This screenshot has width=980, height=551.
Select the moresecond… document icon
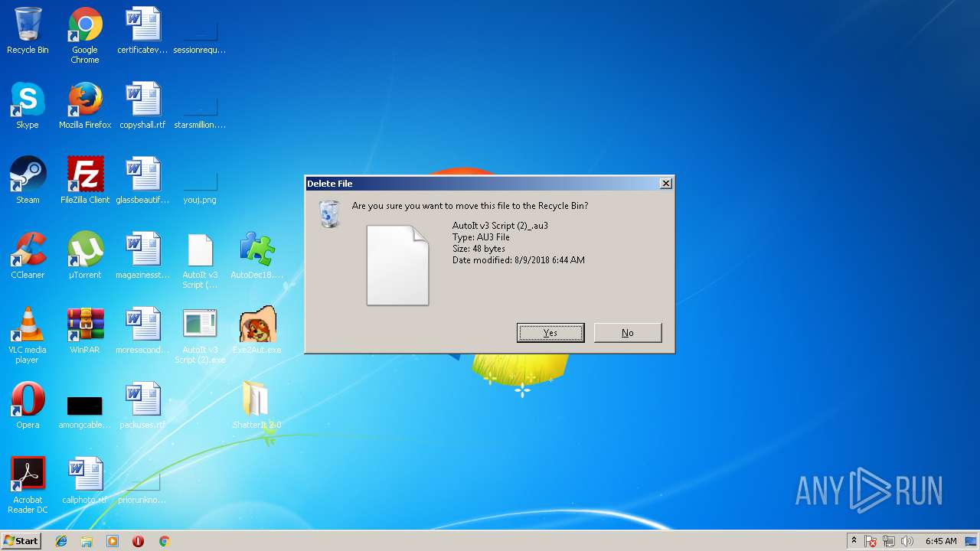142,331
